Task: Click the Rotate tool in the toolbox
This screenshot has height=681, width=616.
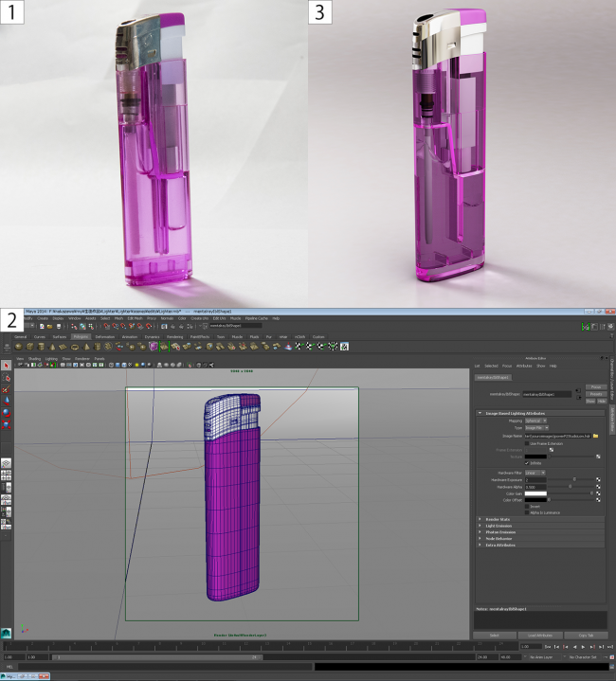Action: point(6,413)
